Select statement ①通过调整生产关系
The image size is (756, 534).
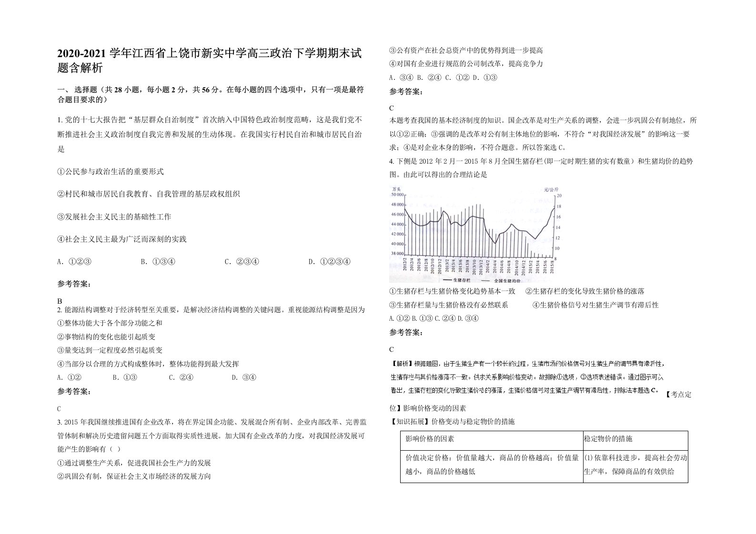click(x=134, y=463)
